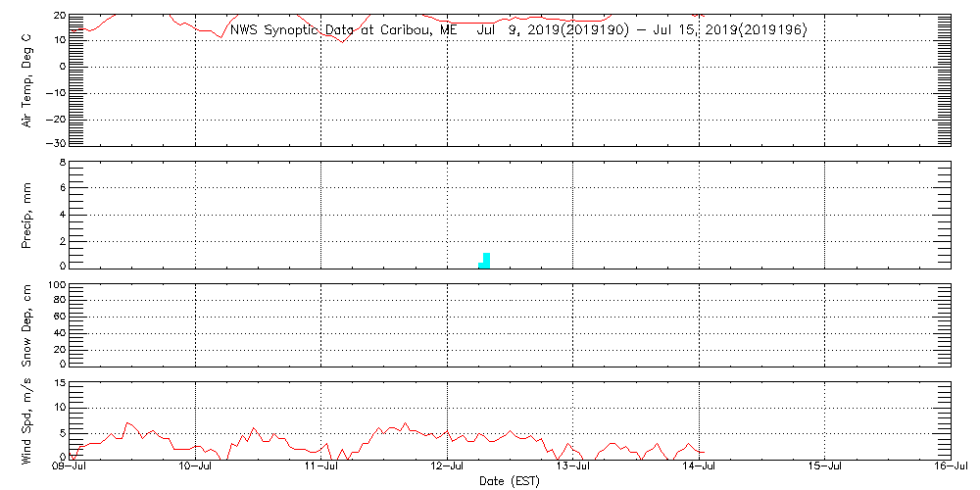Click the '15' tick on the wind speed axis
The height and width of the screenshot is (490, 980).
click(60, 382)
